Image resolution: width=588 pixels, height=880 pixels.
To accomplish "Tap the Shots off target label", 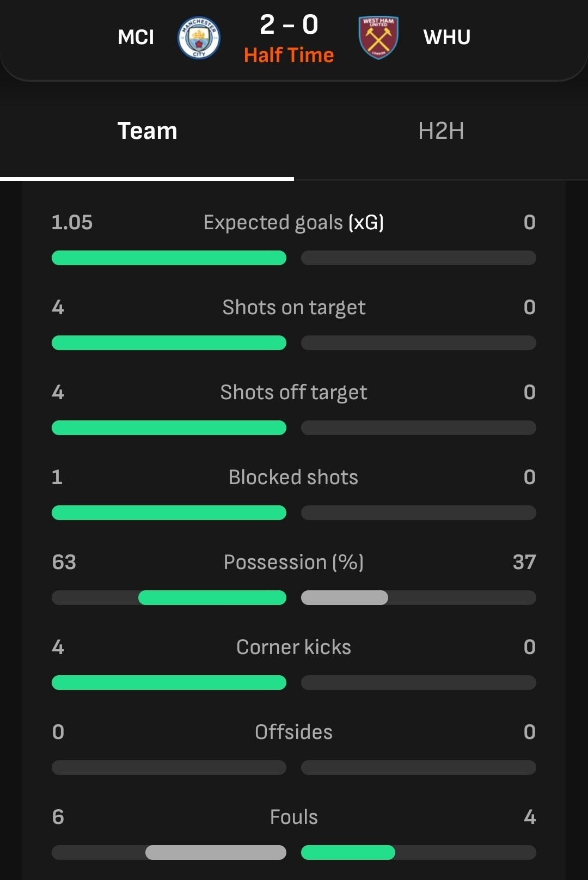I will coord(293,393).
